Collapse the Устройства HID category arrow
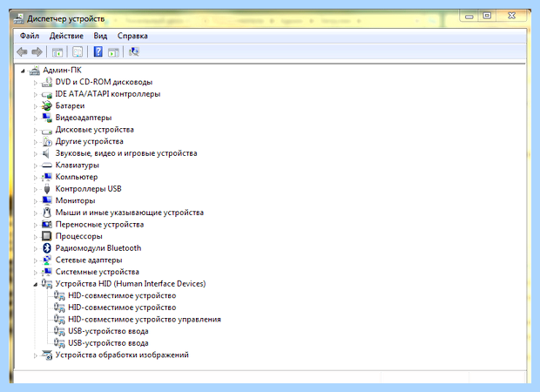 [35, 285]
